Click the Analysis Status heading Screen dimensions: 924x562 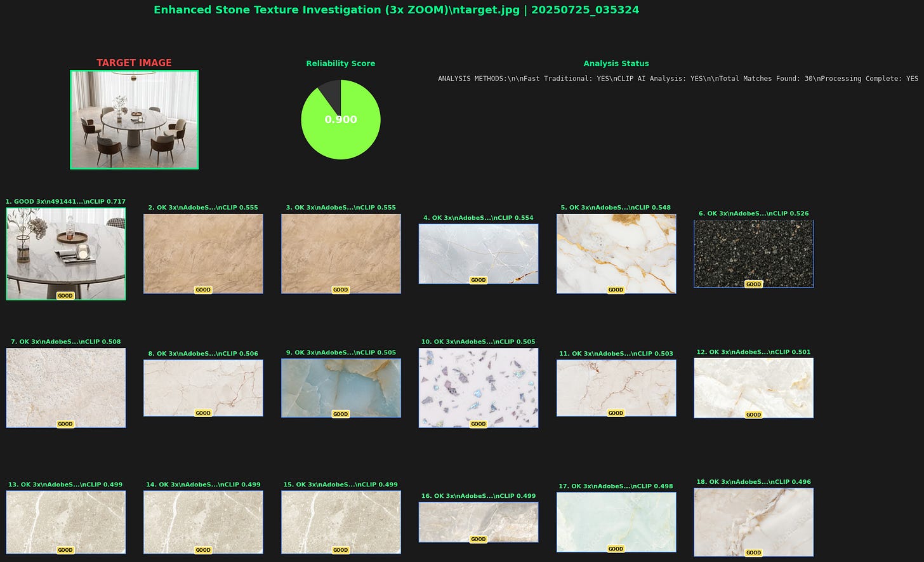click(616, 64)
